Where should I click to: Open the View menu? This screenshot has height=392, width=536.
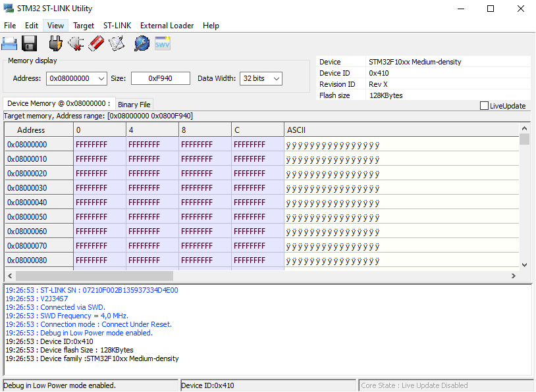click(x=55, y=26)
